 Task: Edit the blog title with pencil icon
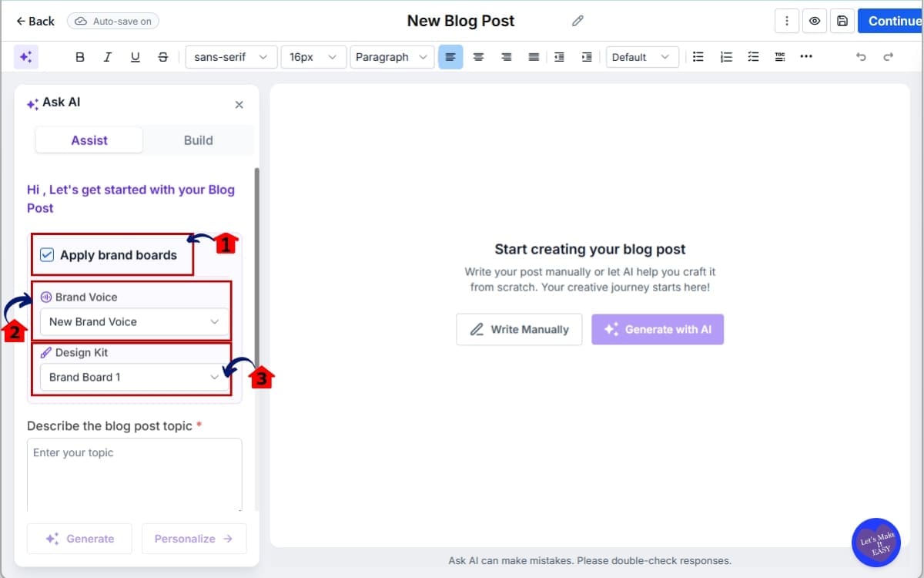(577, 21)
